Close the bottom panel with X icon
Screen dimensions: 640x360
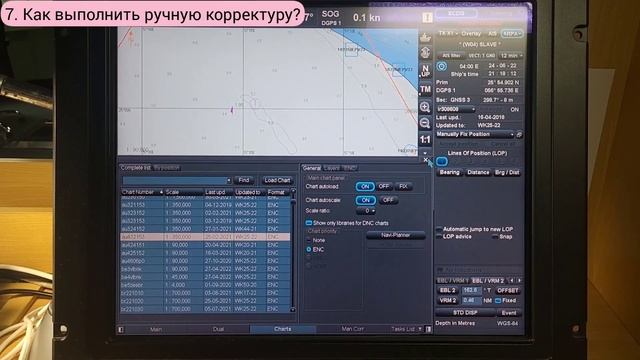pyautogui.click(x=425, y=160)
